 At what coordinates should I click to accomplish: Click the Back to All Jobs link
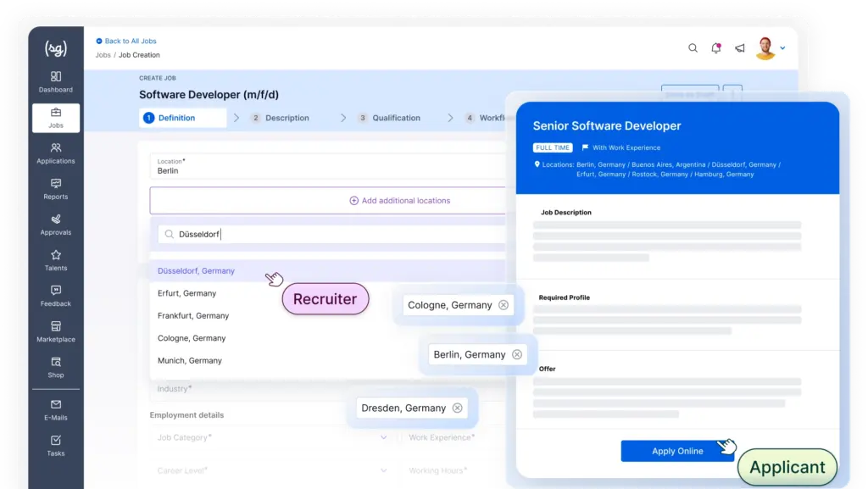[x=130, y=41]
